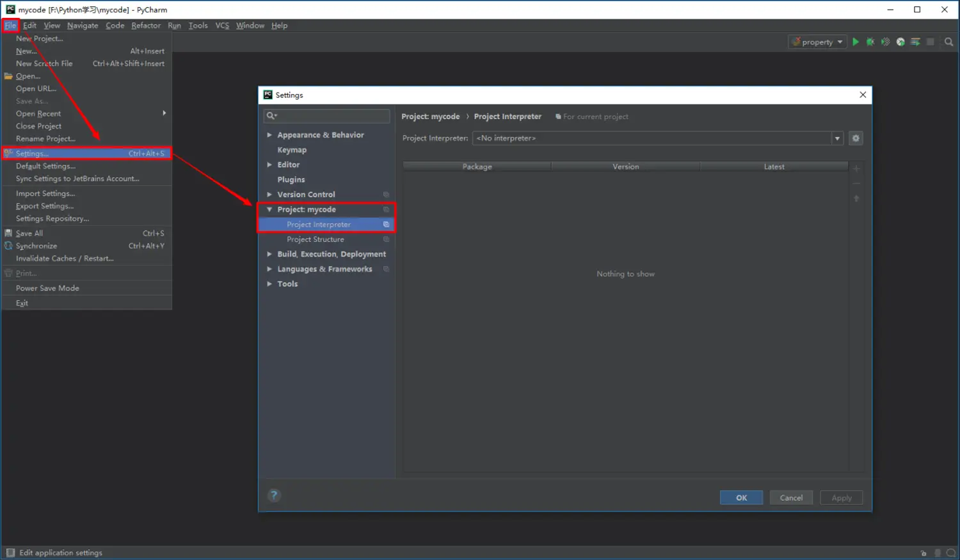960x560 pixels.
Task: Choose New Scratch File in File menu
Action: [x=87, y=63]
